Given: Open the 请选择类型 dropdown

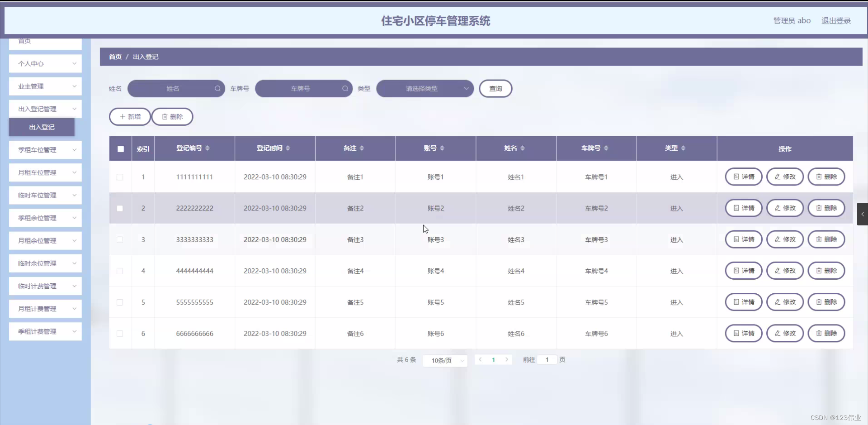Looking at the screenshot, I should [x=424, y=88].
